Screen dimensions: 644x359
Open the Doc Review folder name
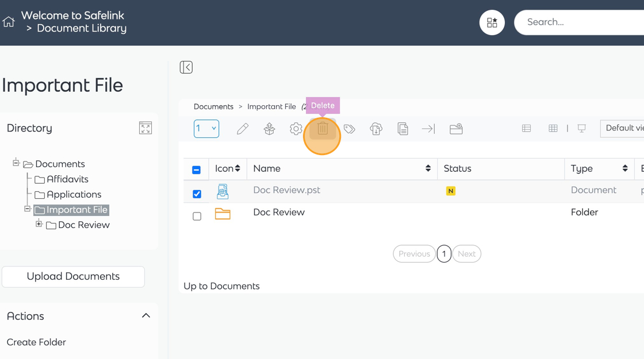pos(279,212)
